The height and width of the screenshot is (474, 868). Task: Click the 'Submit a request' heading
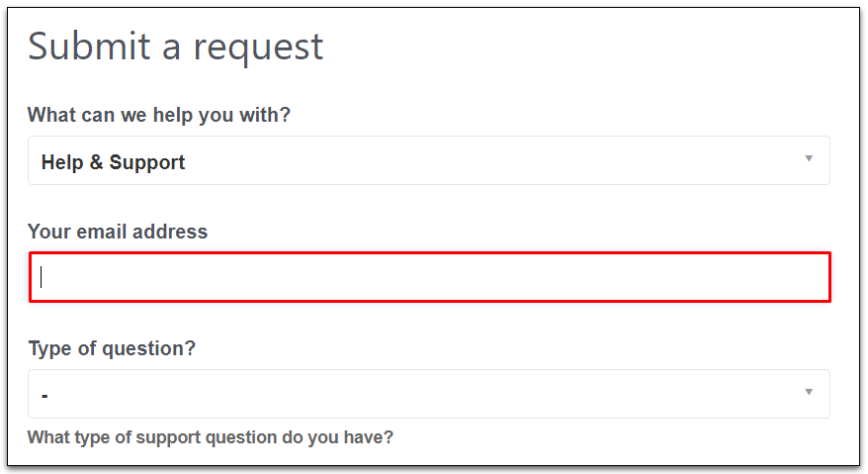(x=176, y=47)
